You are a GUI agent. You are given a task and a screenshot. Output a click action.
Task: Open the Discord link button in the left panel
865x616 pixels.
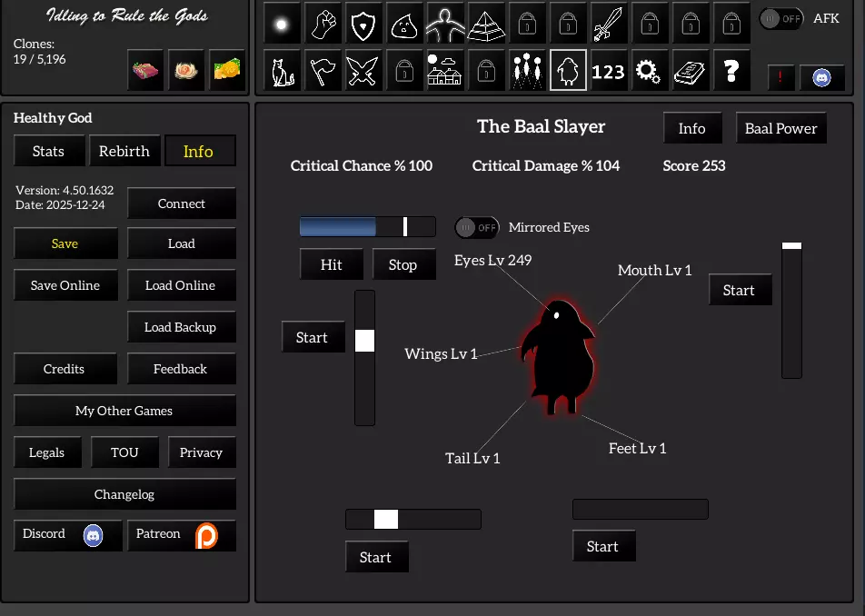[x=67, y=535]
